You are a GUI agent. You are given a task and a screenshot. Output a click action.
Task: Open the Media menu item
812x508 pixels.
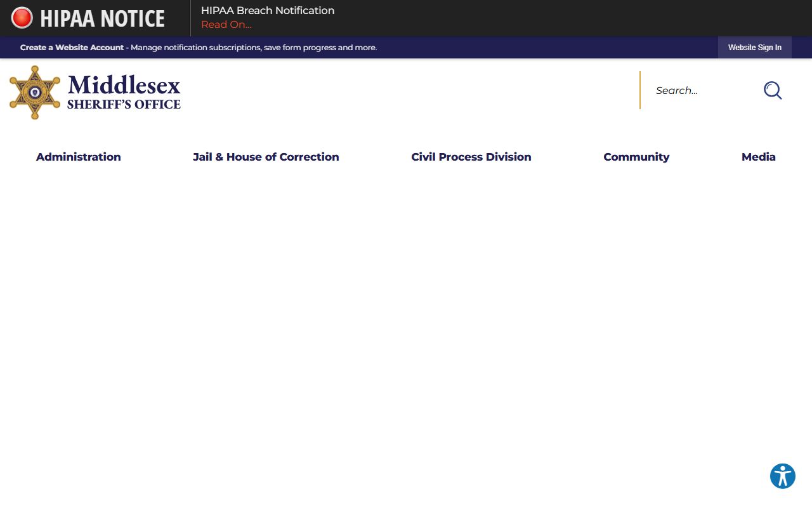tap(758, 157)
